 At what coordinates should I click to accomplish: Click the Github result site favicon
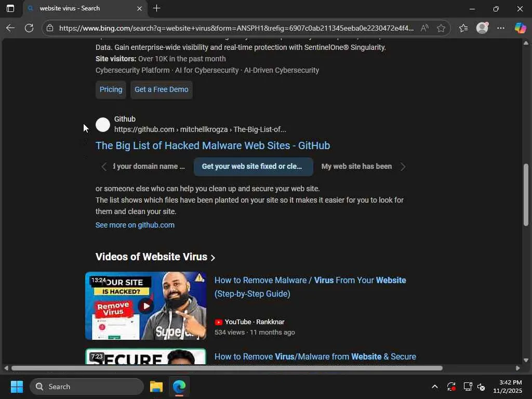(x=103, y=125)
